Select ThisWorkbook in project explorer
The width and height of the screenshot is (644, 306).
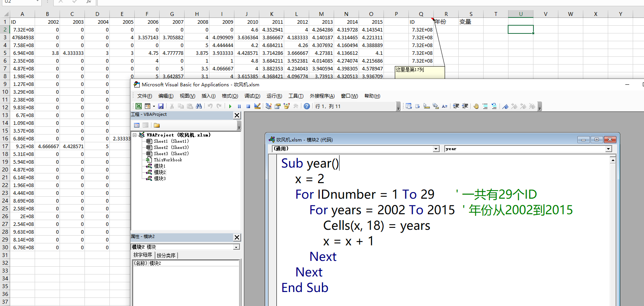pyautogui.click(x=167, y=160)
